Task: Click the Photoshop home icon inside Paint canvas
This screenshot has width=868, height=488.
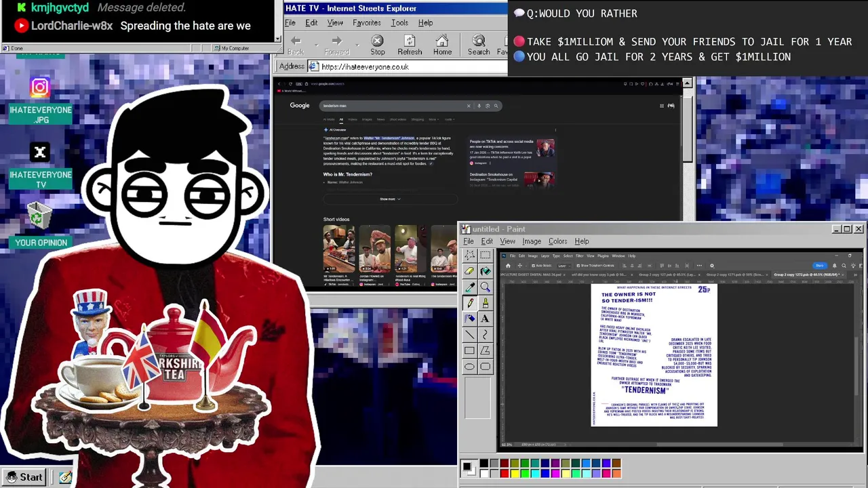Action: click(x=508, y=266)
